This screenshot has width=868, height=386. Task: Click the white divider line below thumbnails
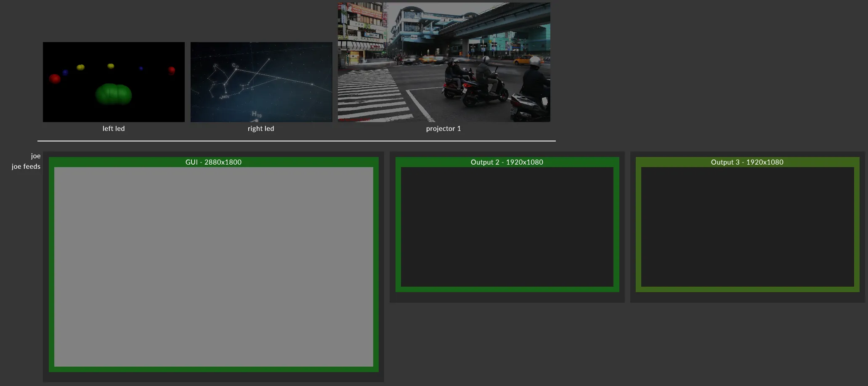[296, 141]
